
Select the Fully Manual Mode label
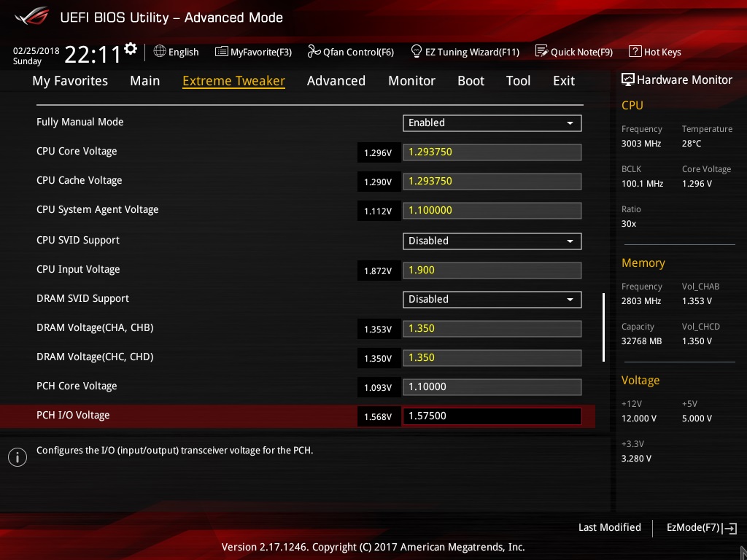click(80, 122)
